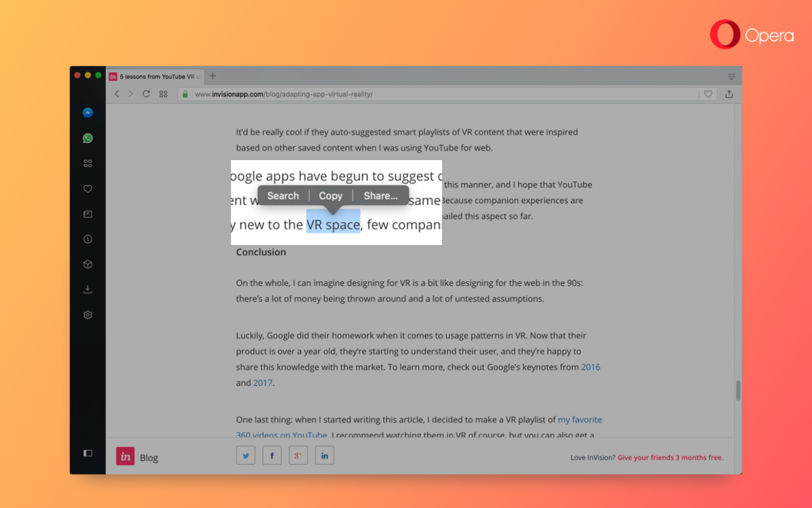
Task: Select Copy from the text selection popup
Action: (x=330, y=195)
